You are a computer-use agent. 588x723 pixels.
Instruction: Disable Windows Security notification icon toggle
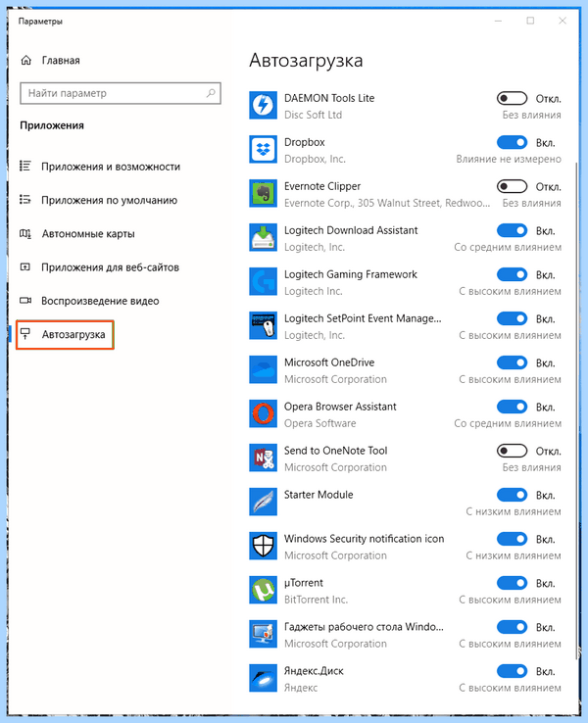[x=512, y=539]
